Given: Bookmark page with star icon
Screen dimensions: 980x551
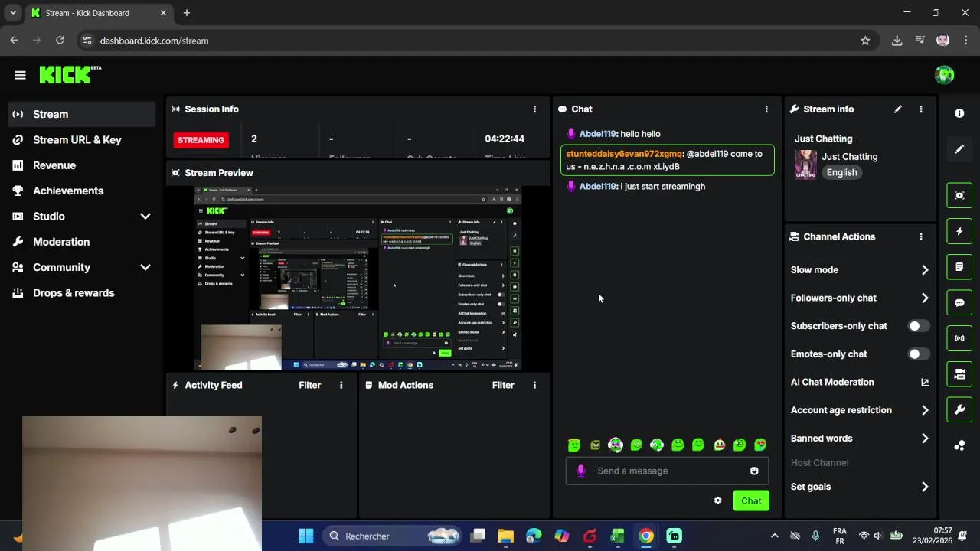Looking at the screenshot, I should click(x=865, y=41).
